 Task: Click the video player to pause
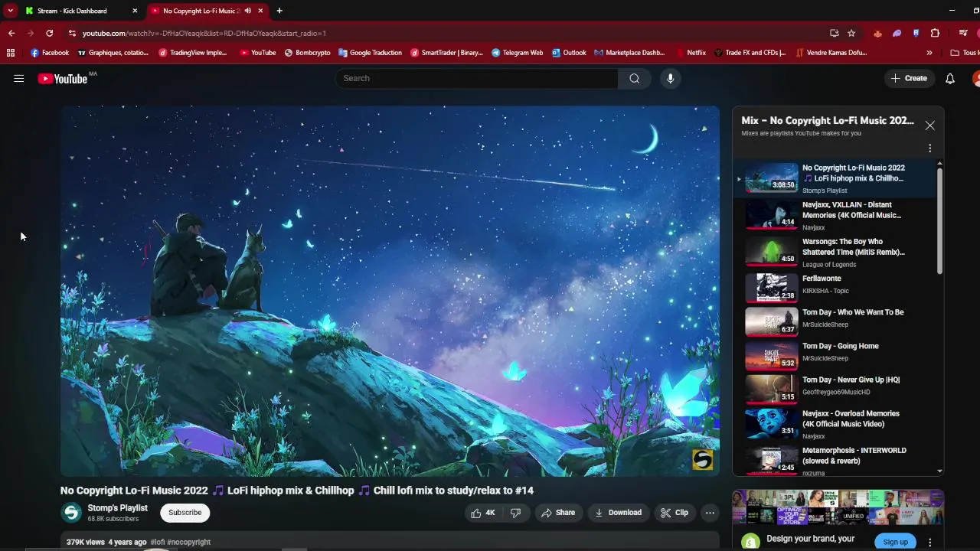(390, 291)
